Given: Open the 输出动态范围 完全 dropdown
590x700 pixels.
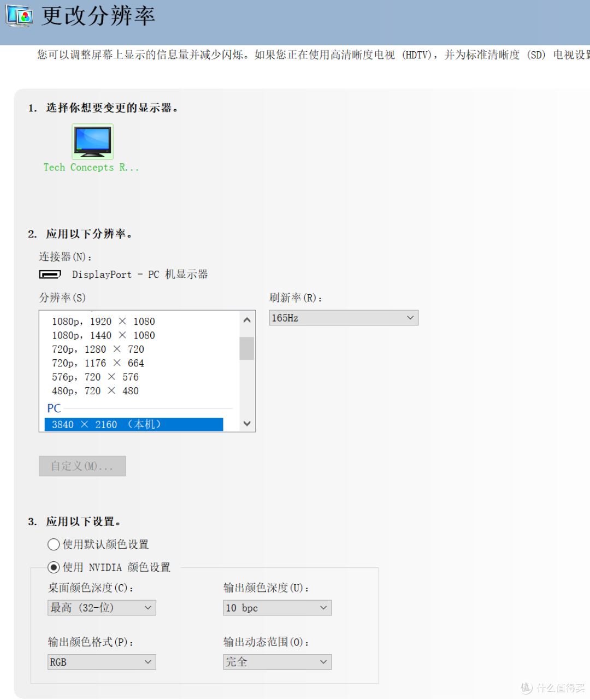Looking at the screenshot, I should coord(276,662).
